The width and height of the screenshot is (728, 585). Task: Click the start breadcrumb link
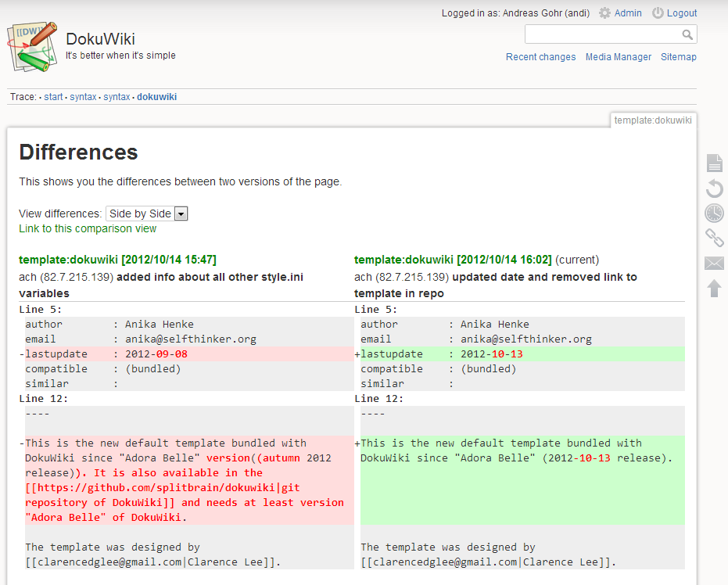tap(53, 97)
